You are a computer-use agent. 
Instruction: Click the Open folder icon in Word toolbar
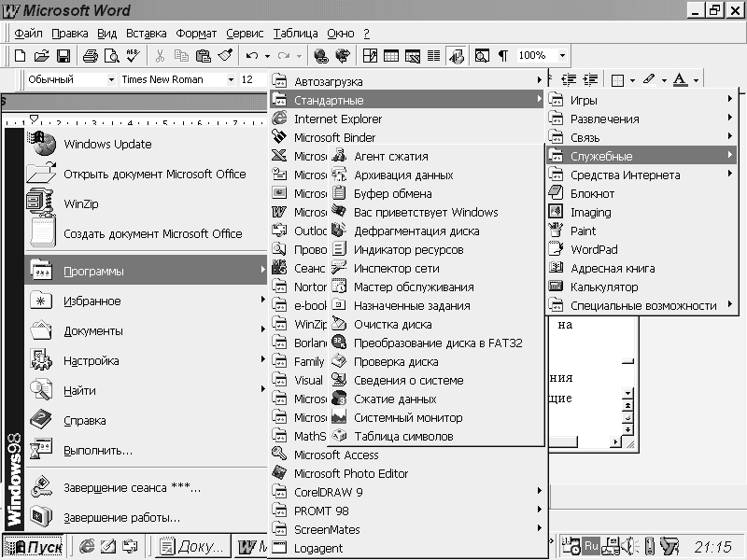41,56
